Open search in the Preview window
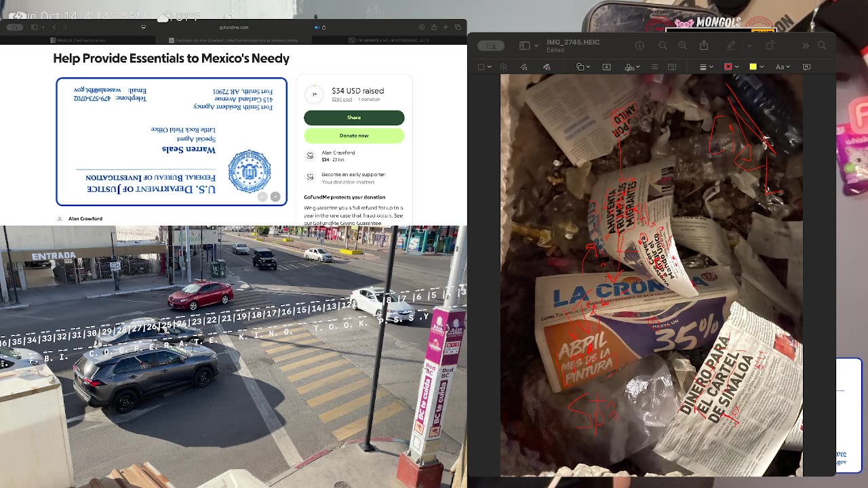868x488 pixels. (x=822, y=45)
